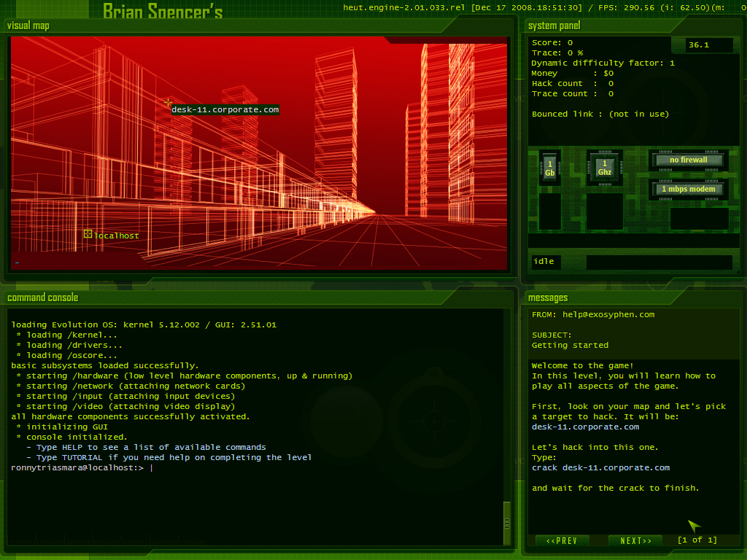Click the 1 Gb memory chip
The image size is (747, 560).
click(x=549, y=168)
